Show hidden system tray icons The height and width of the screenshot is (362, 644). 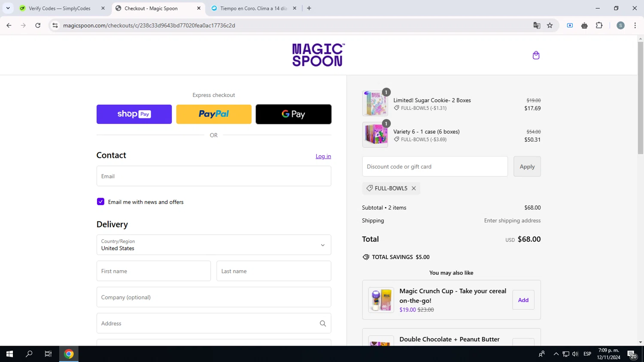click(x=556, y=354)
